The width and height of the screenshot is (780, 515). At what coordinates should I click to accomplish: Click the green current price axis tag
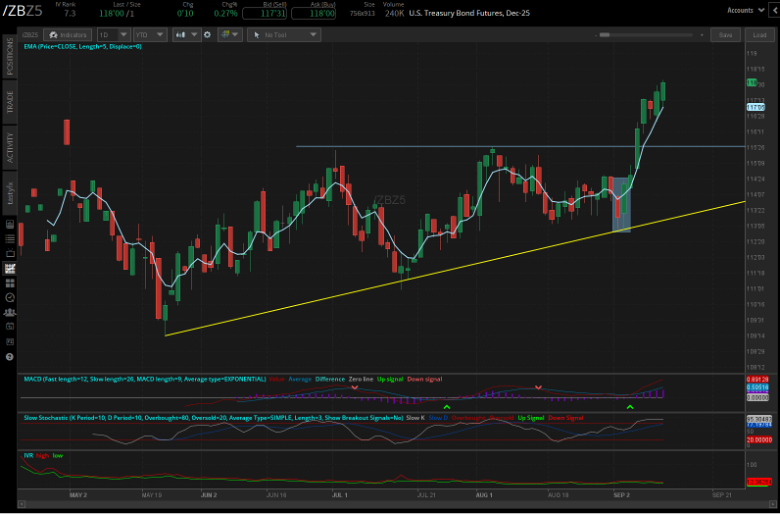coord(752,83)
